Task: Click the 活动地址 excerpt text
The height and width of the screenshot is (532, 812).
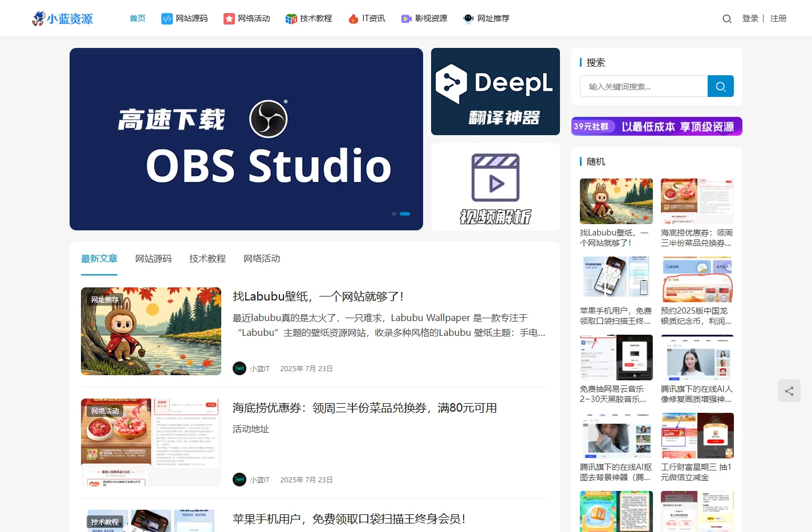Action: pyautogui.click(x=251, y=429)
